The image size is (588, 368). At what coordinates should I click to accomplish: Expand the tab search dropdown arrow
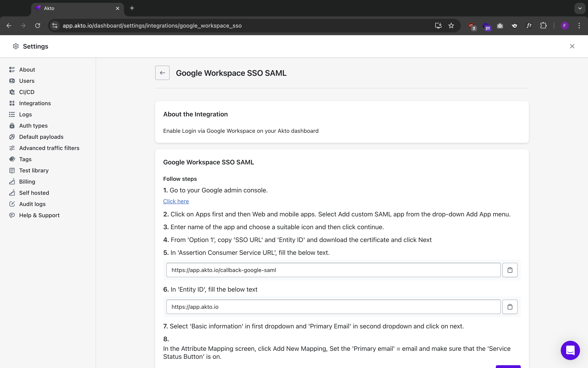click(580, 8)
